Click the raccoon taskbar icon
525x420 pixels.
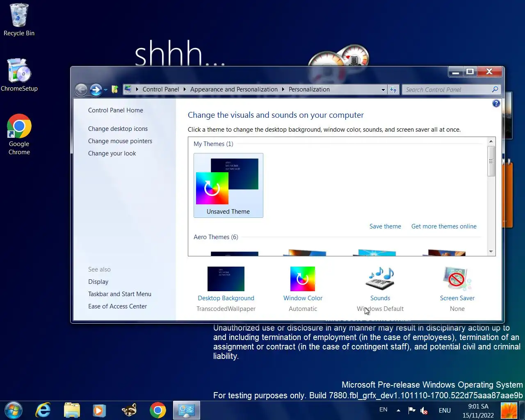[129, 410]
